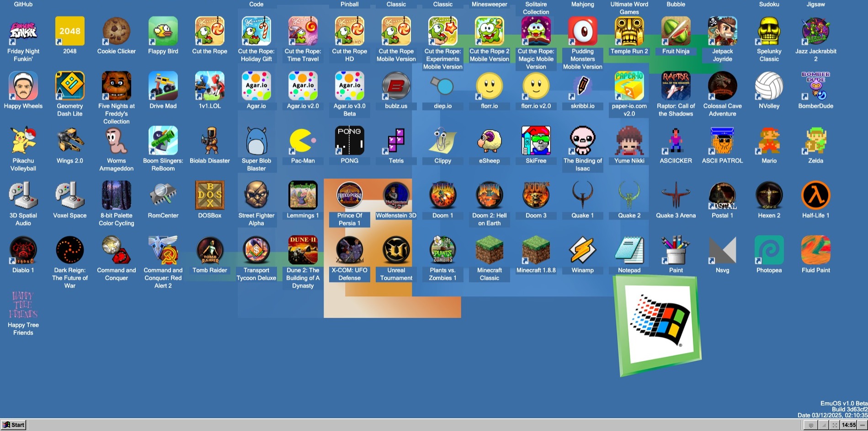Open the PONG icon
The height and width of the screenshot is (431, 868).
(x=350, y=141)
